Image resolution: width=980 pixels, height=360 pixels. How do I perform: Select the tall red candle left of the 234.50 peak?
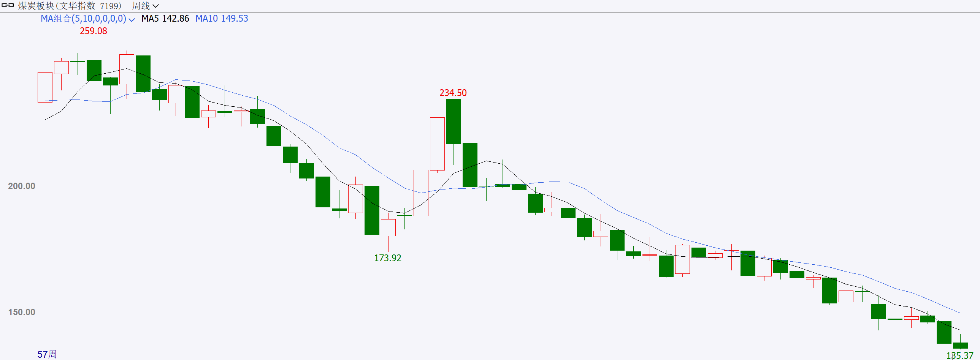437,144
